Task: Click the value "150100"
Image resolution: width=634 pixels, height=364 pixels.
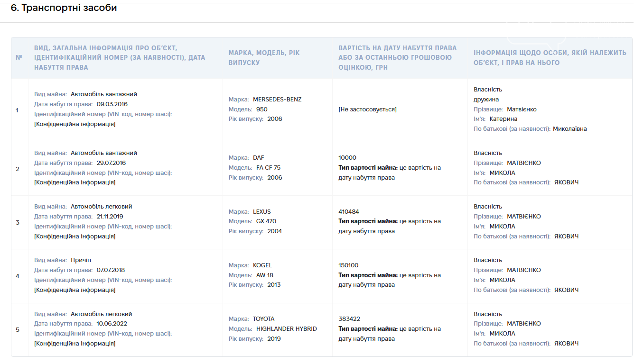Action: [348, 265]
